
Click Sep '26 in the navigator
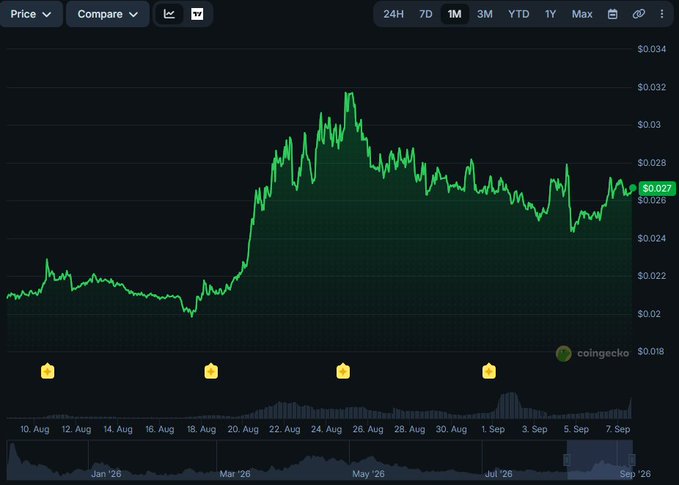[x=635, y=474]
